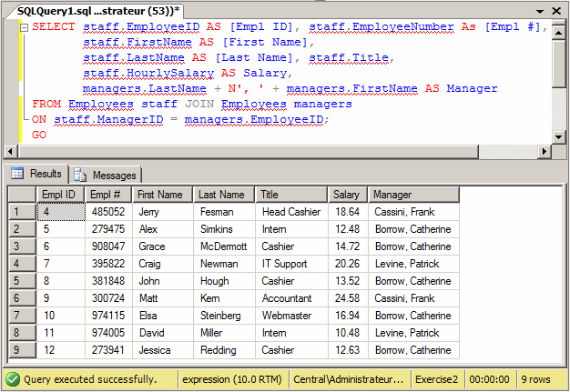The width and height of the screenshot is (570, 392).
Task: Click the green query success icon
Action: pos(13,379)
